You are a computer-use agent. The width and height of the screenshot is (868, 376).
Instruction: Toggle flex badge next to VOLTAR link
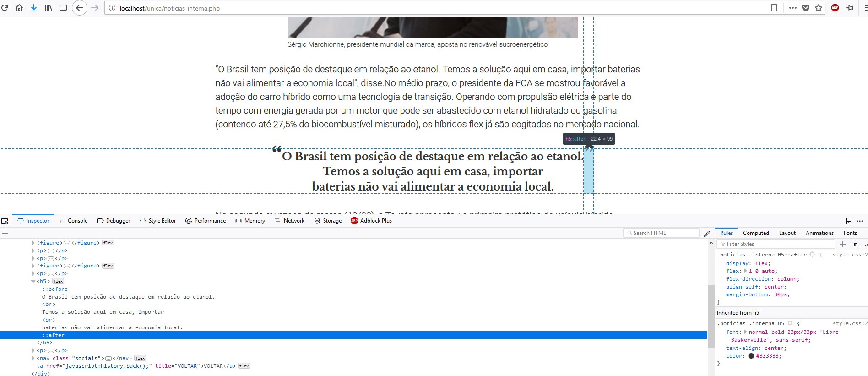(x=244, y=366)
